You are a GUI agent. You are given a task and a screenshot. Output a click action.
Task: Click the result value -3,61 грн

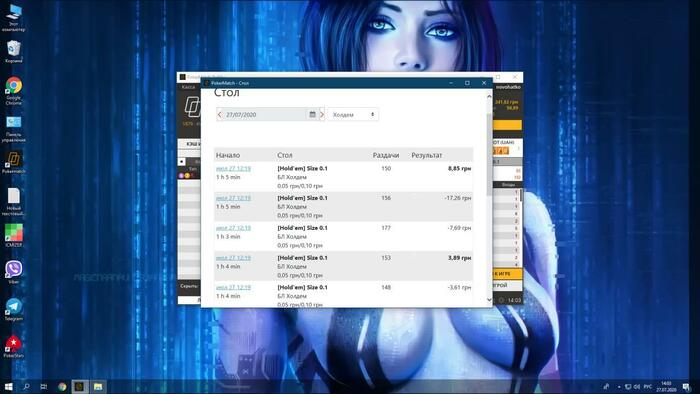pos(459,287)
